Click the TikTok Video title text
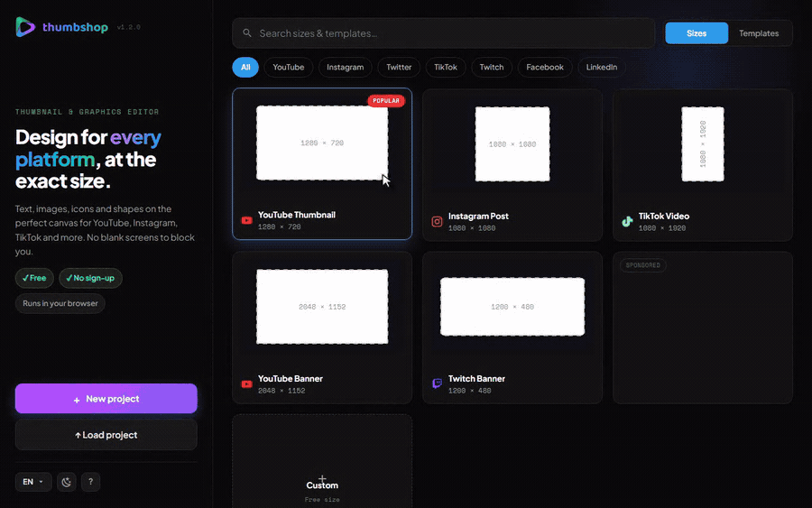Image resolution: width=812 pixels, height=508 pixels. click(x=664, y=216)
